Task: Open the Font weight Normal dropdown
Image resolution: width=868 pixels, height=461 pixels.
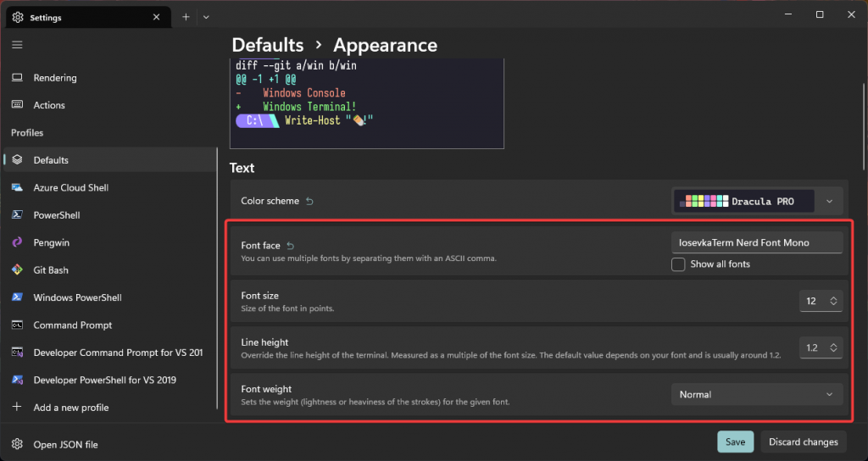Action: click(x=757, y=395)
